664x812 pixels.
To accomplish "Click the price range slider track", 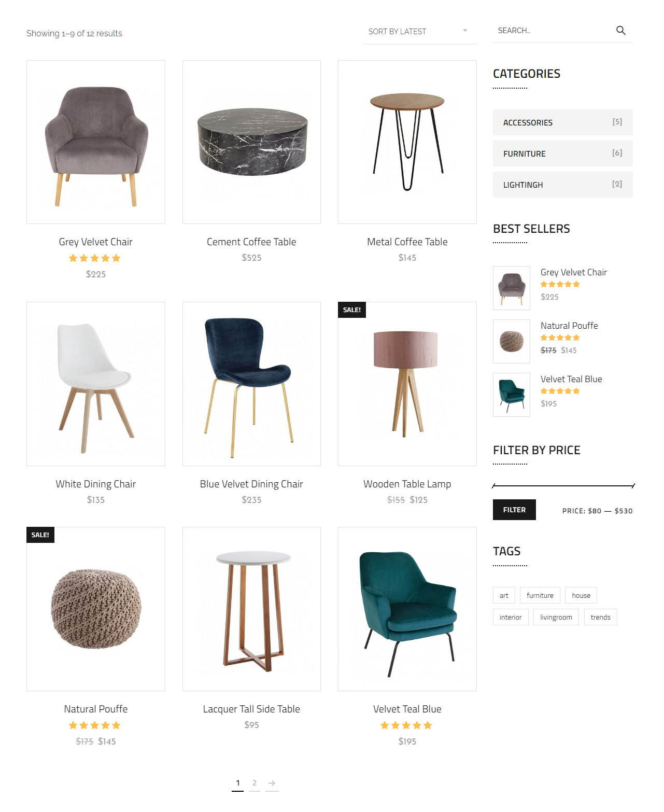I will 563,486.
